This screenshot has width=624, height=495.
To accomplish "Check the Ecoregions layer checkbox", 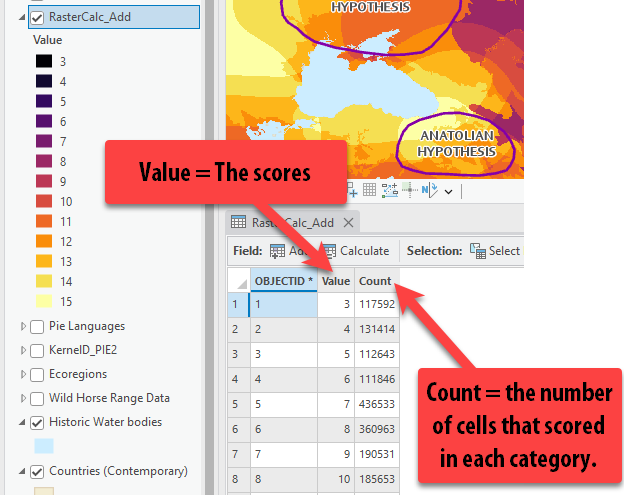I will click(x=37, y=374).
